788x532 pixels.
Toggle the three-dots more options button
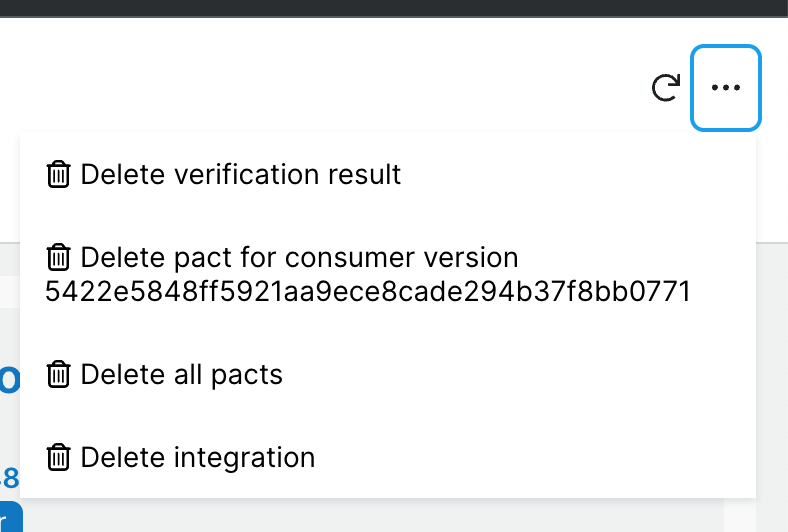pos(726,88)
